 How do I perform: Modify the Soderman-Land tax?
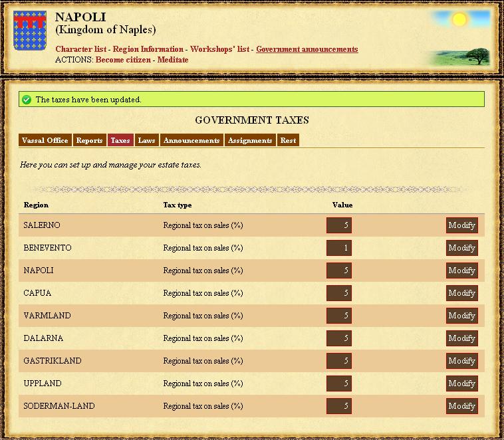coord(461,406)
